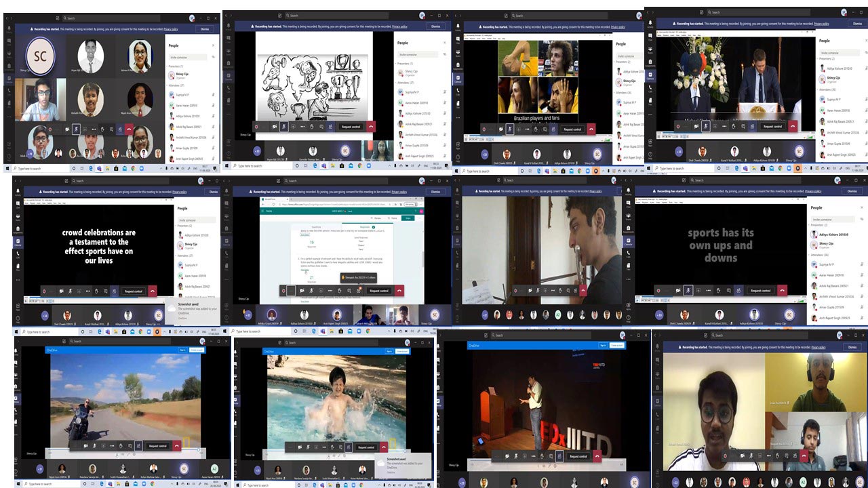Viewport: 868px width, 488px height.
Task: Open Files in the crowd celebrations window sidebar
Action: [18, 267]
